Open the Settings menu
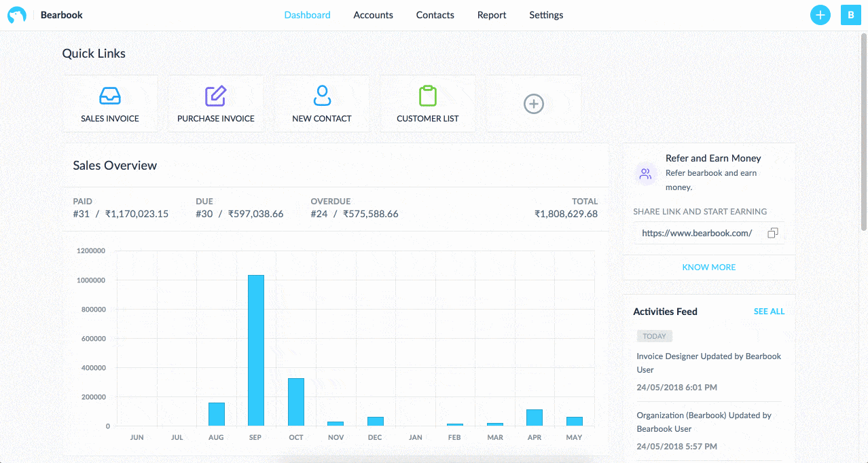868x463 pixels. [x=546, y=15]
